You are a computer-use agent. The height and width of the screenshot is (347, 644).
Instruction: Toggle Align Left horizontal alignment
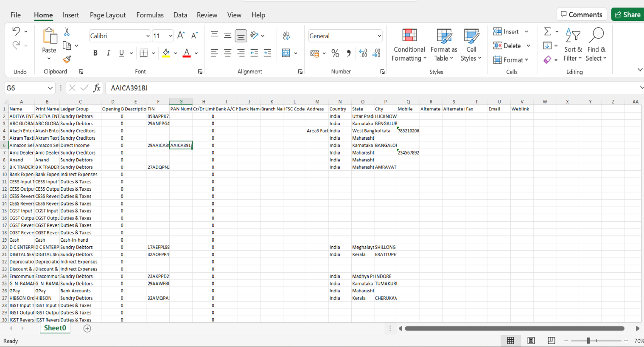pos(214,53)
